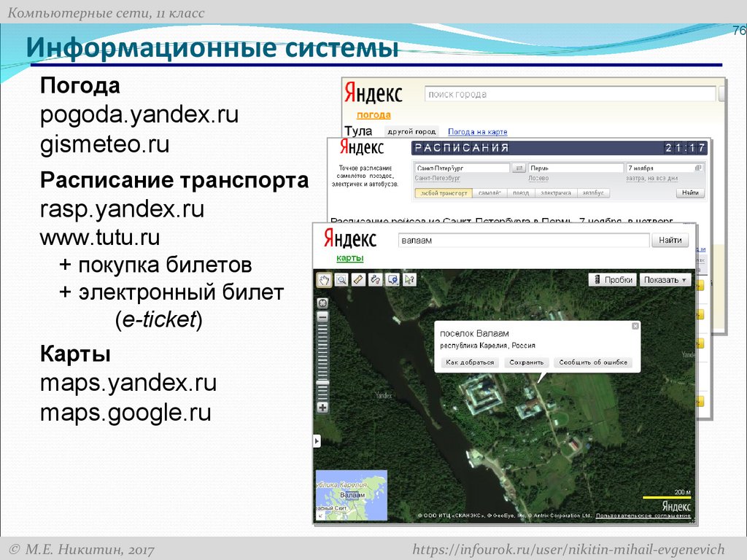Select the поезд transport tab
Image resolution: width=747 pixels, height=560 pixels.
click(x=521, y=193)
